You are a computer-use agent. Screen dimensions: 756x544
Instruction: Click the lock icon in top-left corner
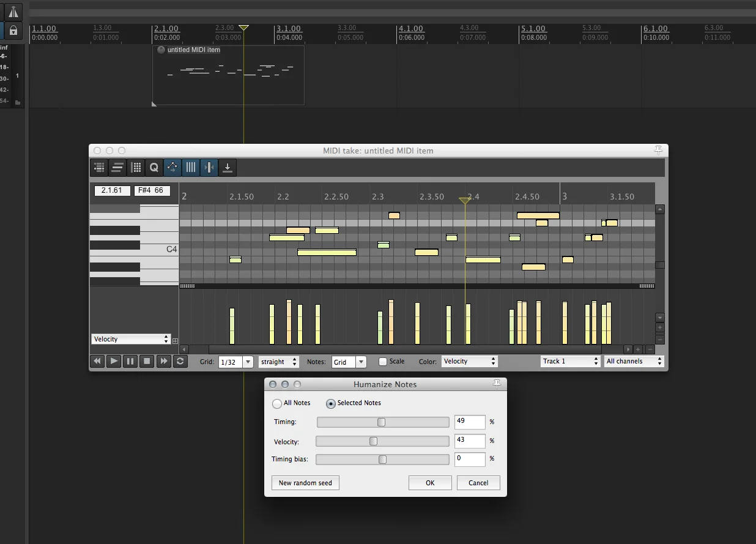(x=13, y=31)
